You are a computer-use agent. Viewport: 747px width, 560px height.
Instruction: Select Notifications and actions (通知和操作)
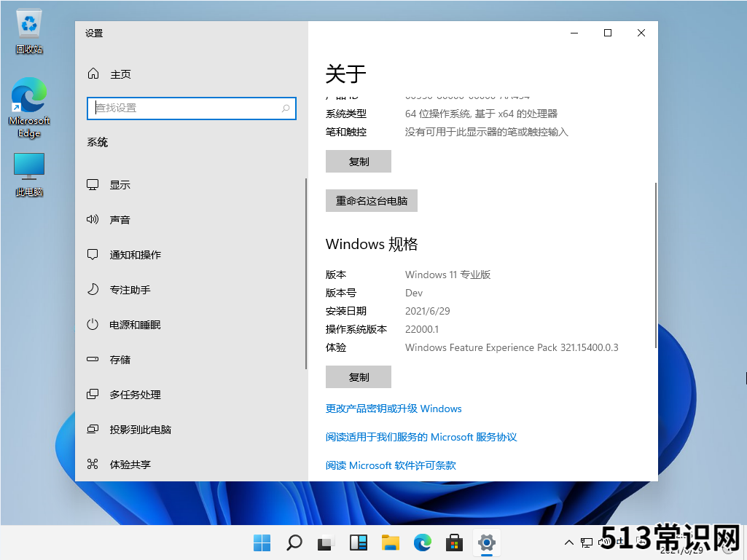tap(135, 255)
